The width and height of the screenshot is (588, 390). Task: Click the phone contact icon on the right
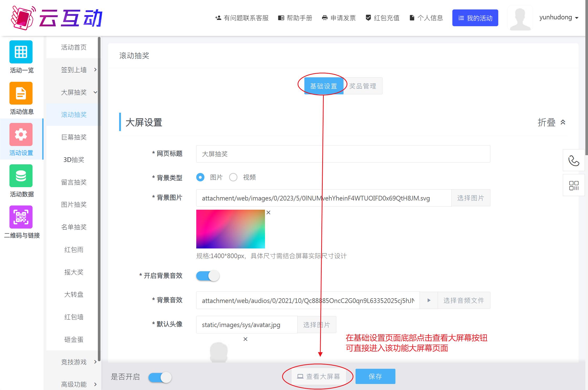(x=574, y=160)
